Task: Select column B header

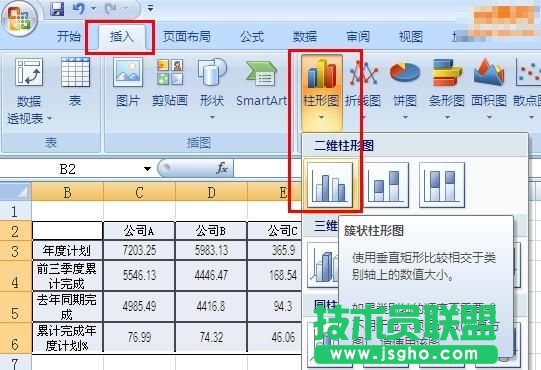Action: click(68, 192)
